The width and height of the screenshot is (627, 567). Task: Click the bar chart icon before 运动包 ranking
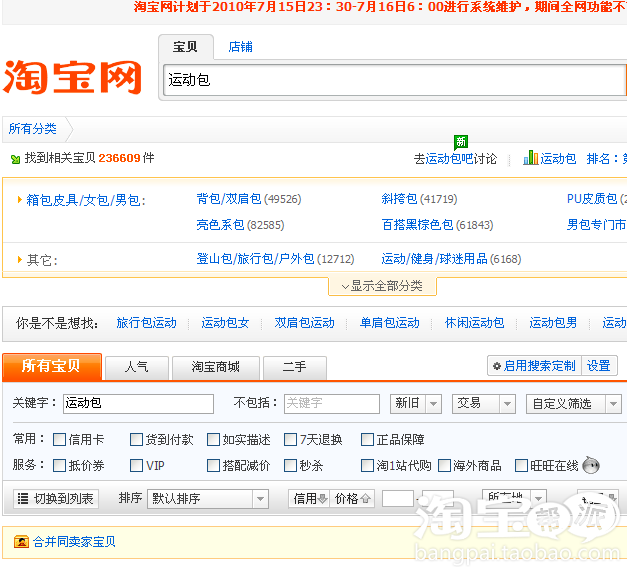tap(531, 158)
